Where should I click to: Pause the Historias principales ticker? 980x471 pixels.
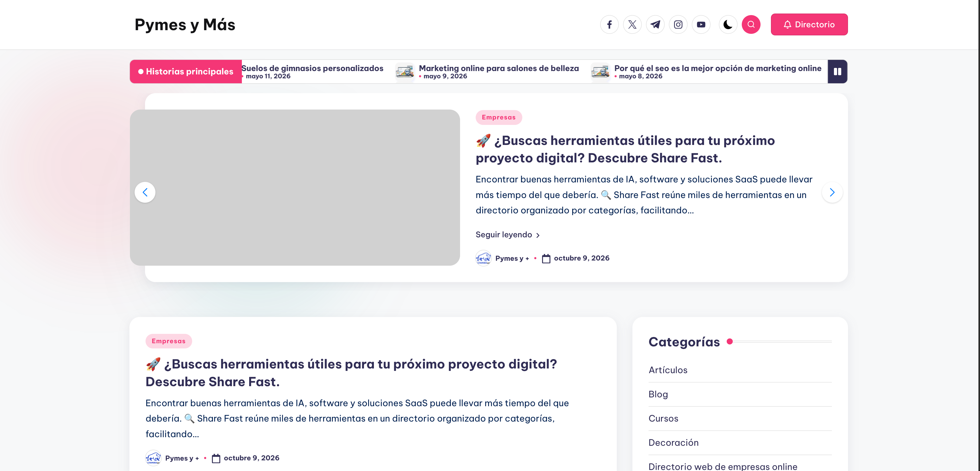[837, 72]
